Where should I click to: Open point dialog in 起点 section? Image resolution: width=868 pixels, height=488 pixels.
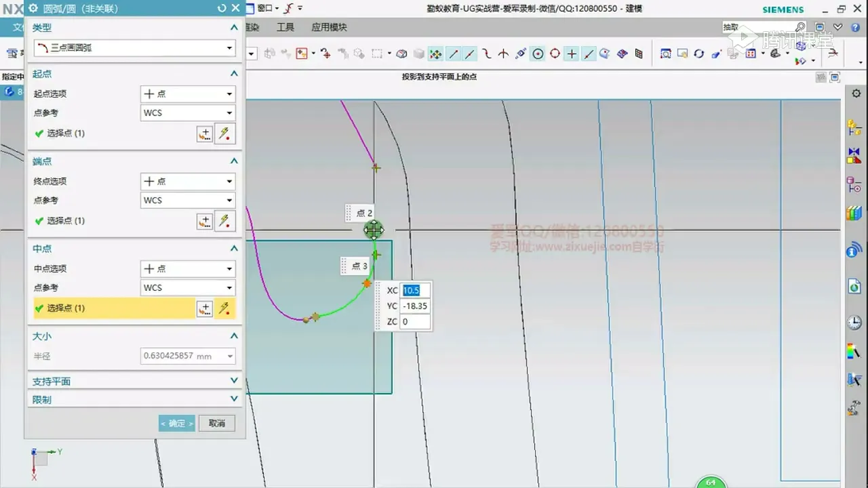point(204,134)
